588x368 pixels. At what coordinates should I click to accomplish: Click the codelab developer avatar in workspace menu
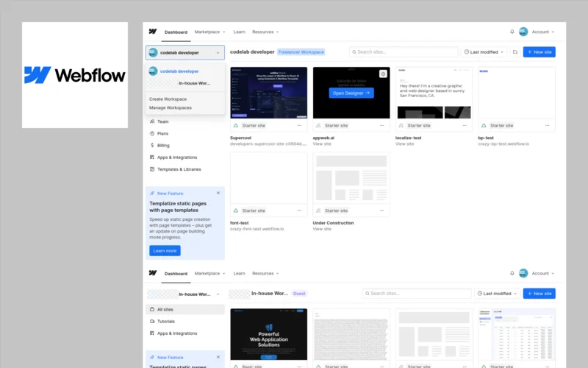click(153, 71)
